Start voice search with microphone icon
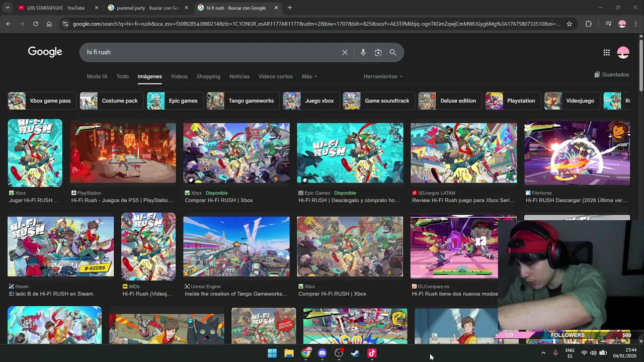This screenshot has height=362, width=644. click(363, 52)
